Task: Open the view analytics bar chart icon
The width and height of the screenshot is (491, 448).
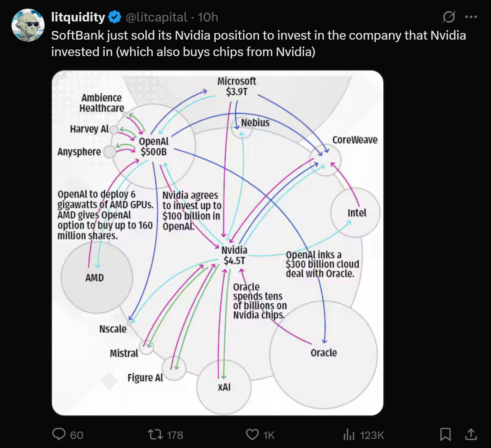Action: point(349,434)
